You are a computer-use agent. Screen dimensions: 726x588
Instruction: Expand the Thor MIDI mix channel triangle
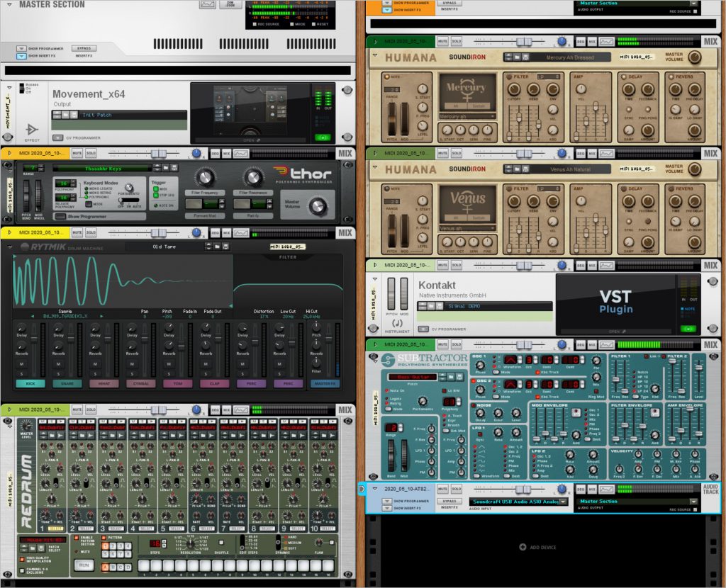(x=9, y=153)
